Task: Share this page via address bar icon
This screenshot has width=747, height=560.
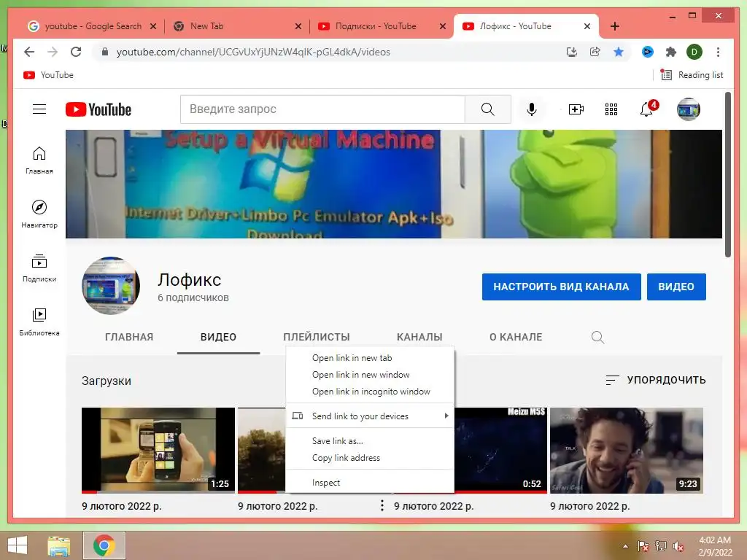Action: (595, 52)
